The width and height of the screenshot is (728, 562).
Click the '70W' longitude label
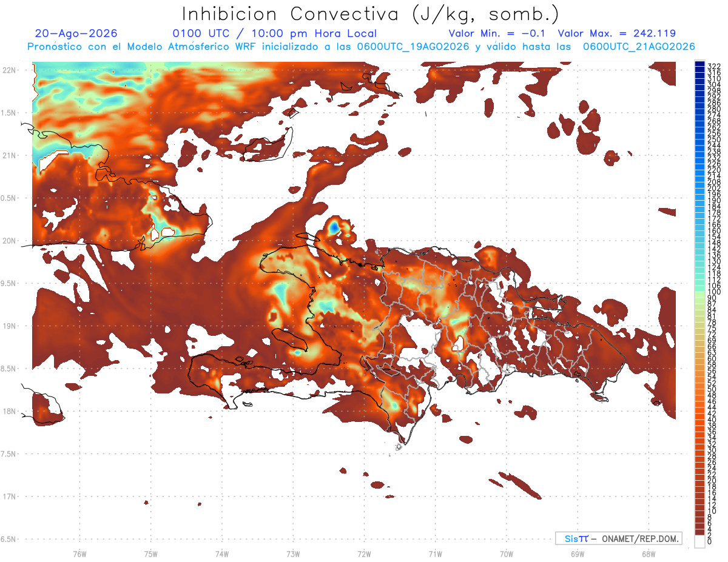[506, 553]
